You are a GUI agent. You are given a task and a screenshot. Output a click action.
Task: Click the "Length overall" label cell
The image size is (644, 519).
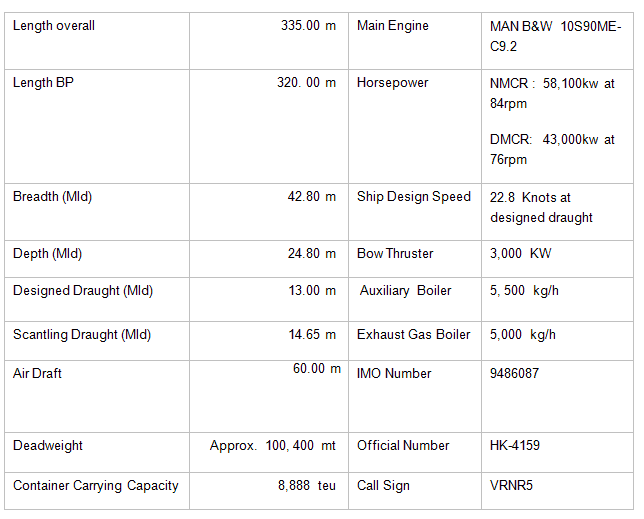click(54, 26)
